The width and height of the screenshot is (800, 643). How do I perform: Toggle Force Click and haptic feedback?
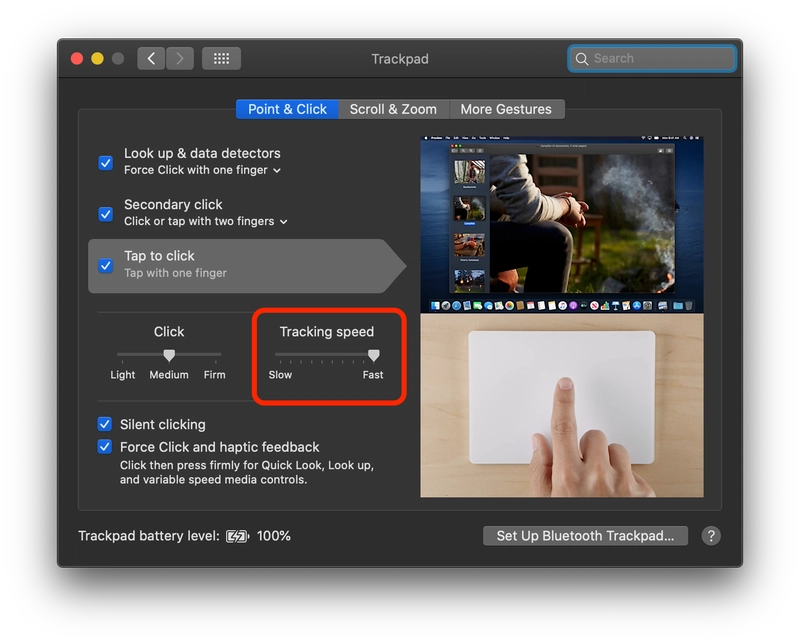click(x=105, y=447)
